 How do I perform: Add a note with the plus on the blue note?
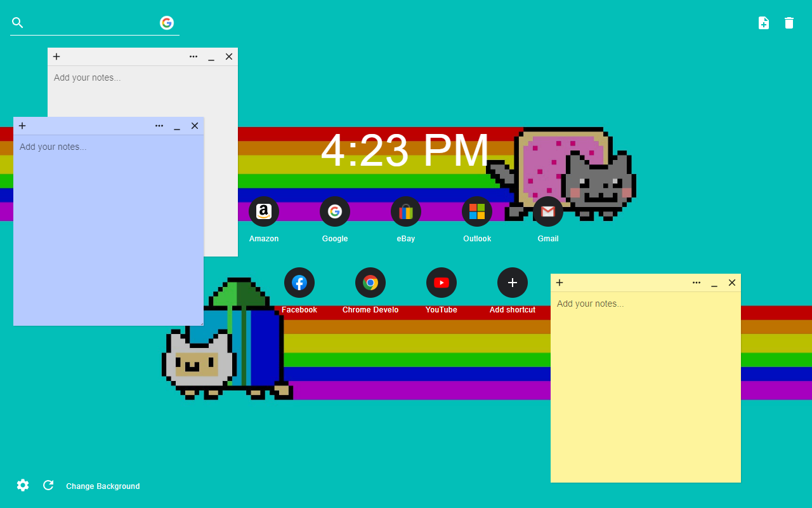coord(22,126)
